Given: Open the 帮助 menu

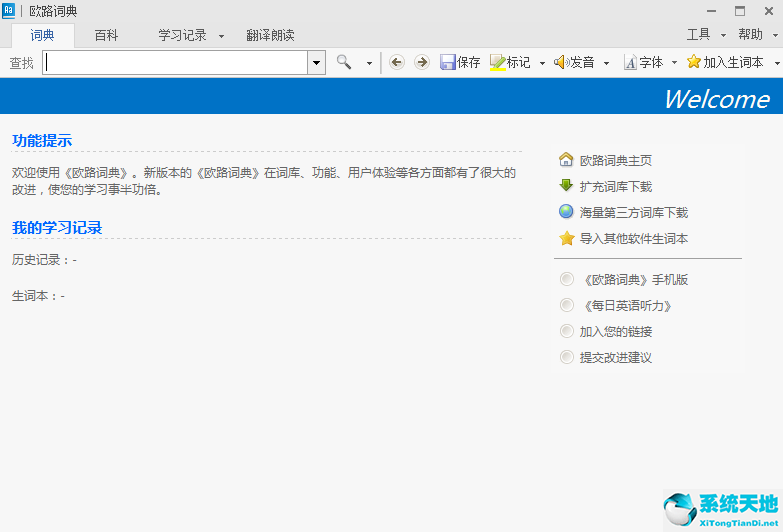Looking at the screenshot, I should (751, 34).
